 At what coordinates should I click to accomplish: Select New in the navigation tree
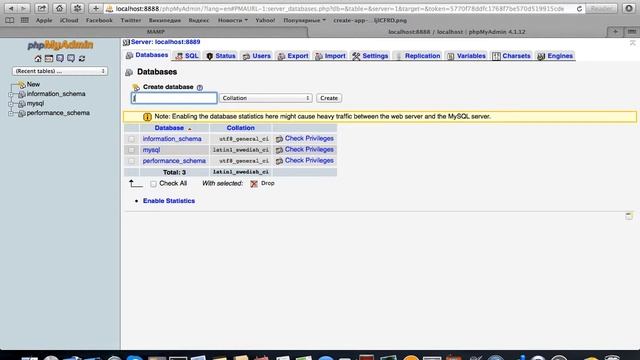coord(33,84)
